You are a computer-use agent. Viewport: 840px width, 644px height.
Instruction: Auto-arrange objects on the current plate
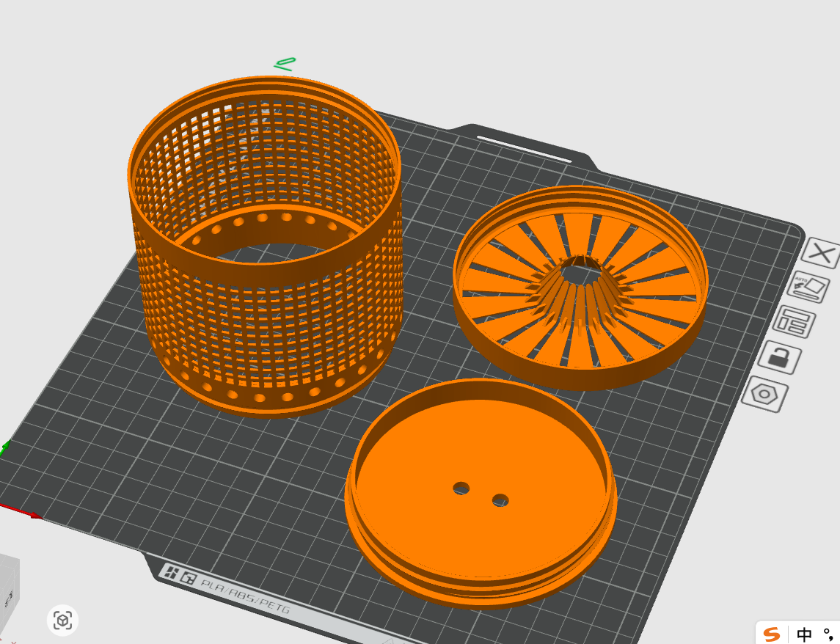click(x=795, y=322)
